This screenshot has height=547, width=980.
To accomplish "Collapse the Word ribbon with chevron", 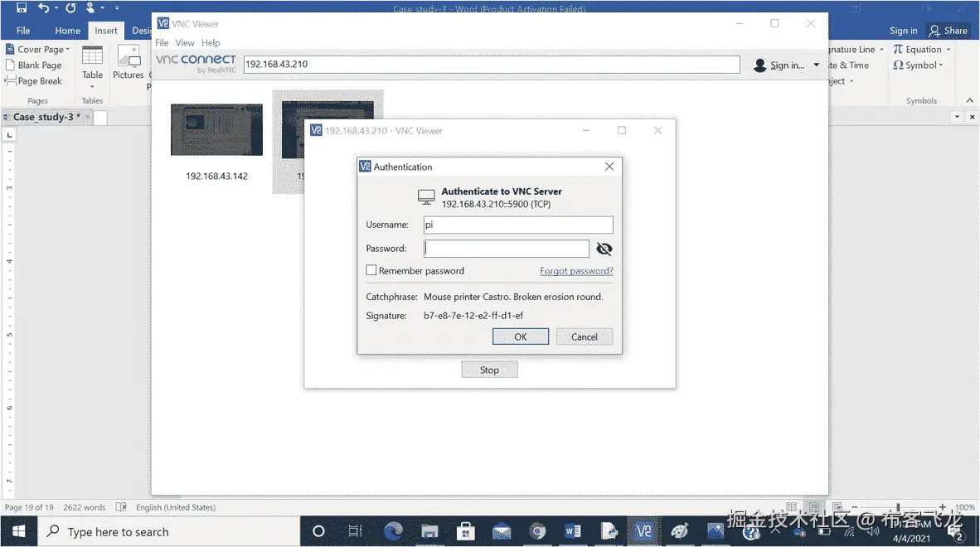I will pos(969,100).
